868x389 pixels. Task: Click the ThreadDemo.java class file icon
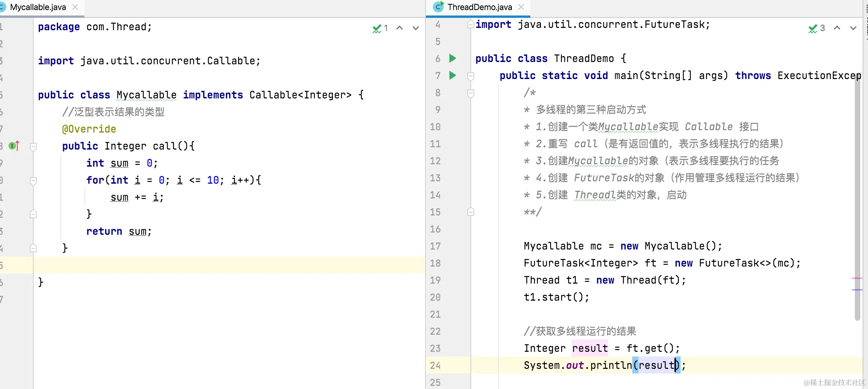(x=438, y=7)
